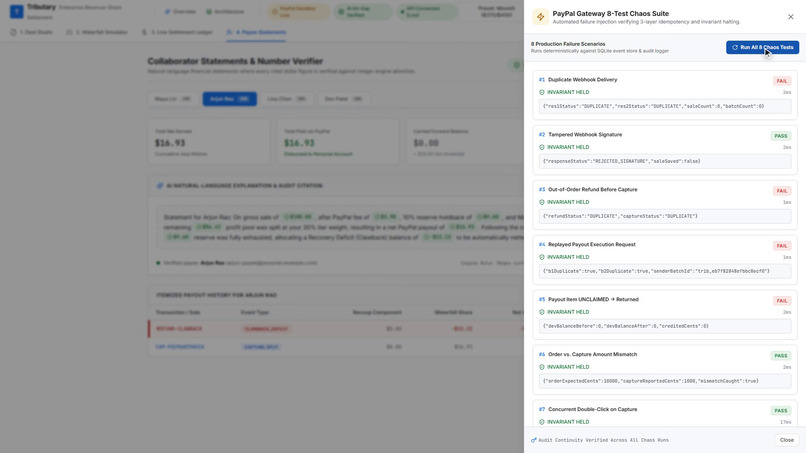Select the Maya Lin collaborator button
Viewport: 806px width, 453px height.
[x=173, y=99]
